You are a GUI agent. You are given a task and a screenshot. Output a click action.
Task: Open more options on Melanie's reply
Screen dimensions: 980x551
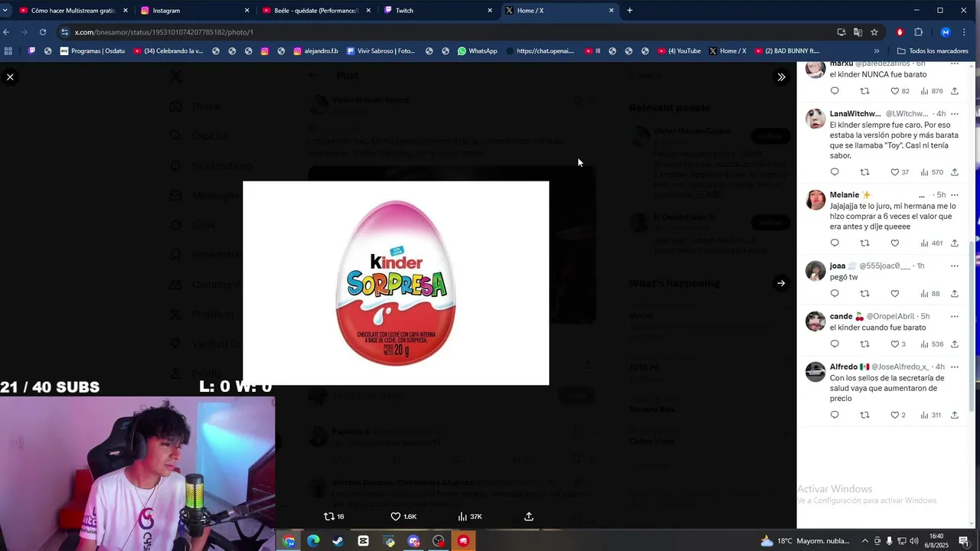coord(955,195)
